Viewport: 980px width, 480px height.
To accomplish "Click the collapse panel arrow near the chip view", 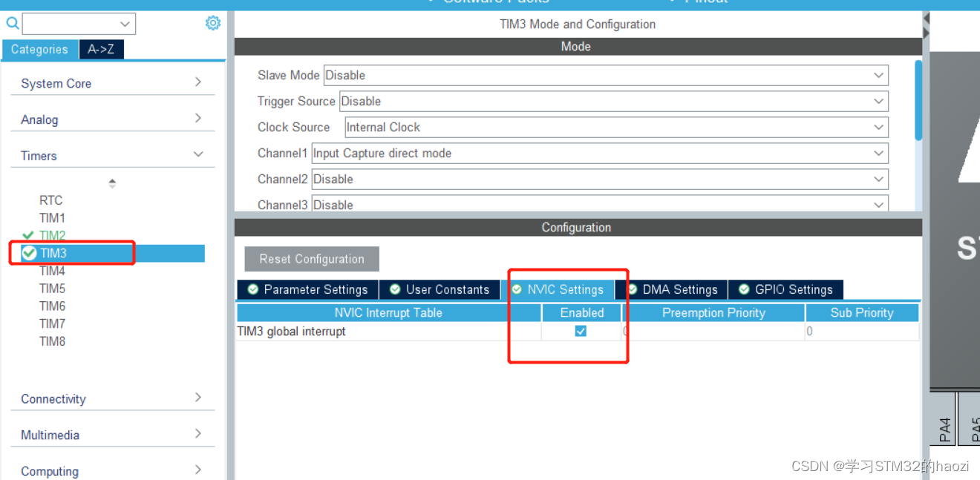I will 926,24.
